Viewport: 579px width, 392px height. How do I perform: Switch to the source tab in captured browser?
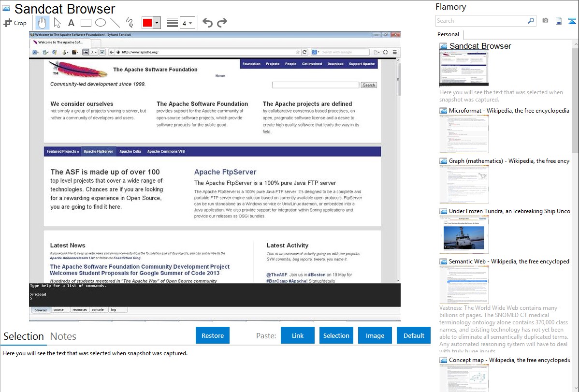pos(58,310)
